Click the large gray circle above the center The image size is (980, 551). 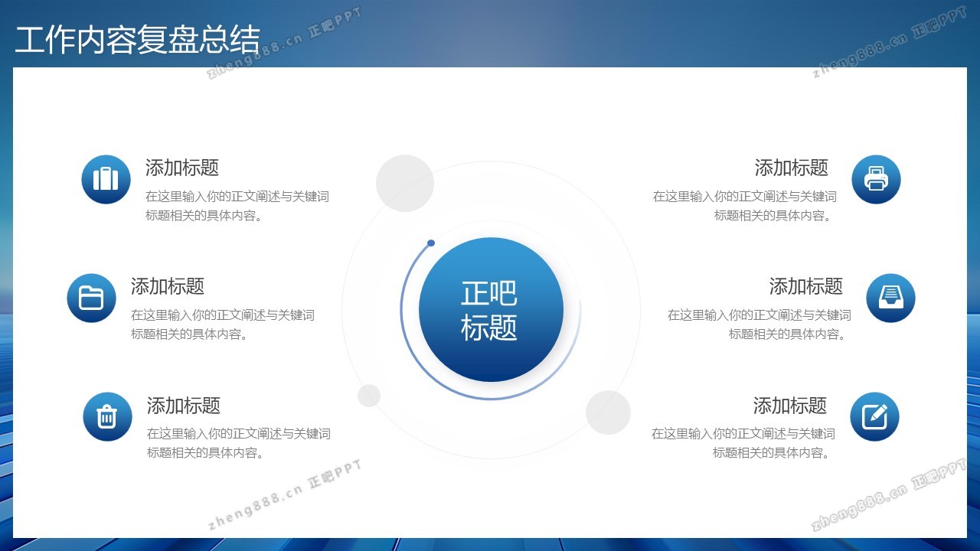[x=405, y=184]
